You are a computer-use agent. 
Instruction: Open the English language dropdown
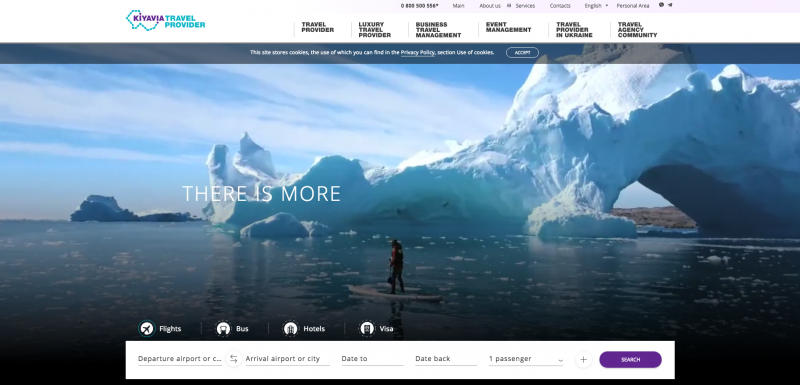point(596,6)
